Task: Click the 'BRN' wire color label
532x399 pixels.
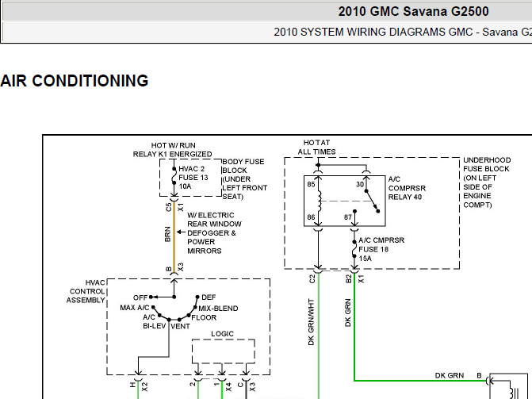Action: click(167, 234)
